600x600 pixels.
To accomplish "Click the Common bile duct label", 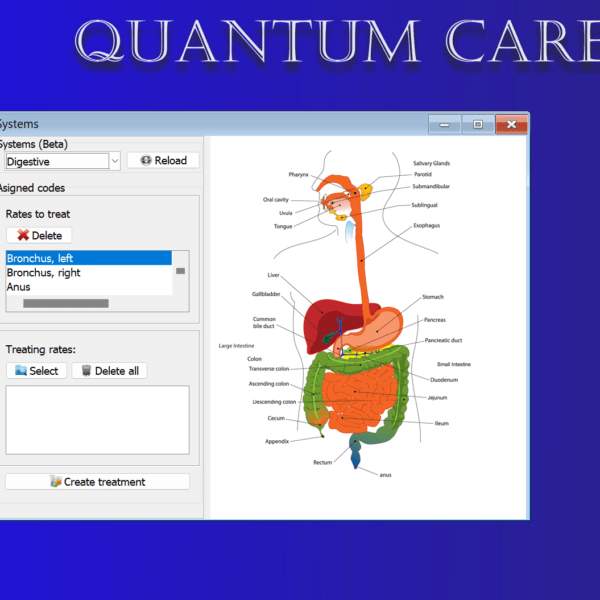I will (x=264, y=323).
